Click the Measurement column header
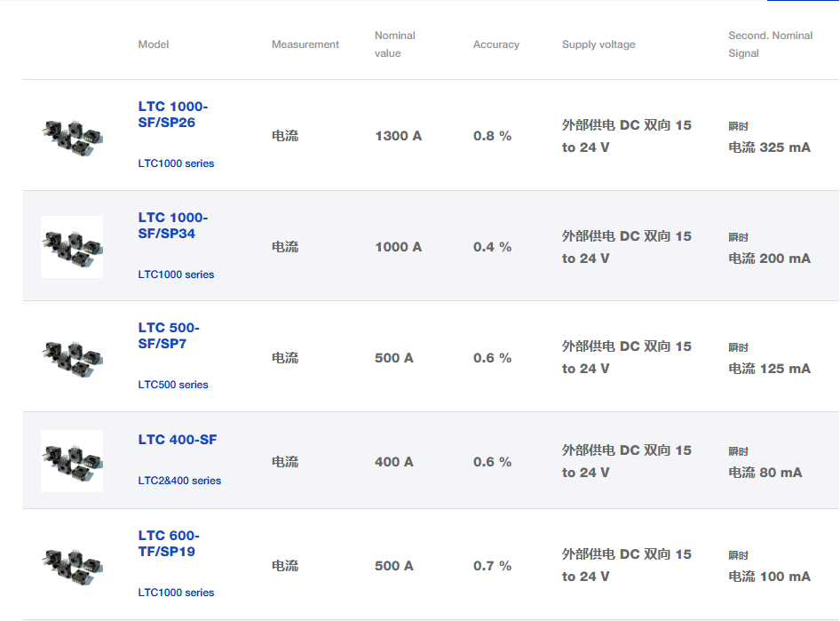Screen dimensions: 840x621 coord(305,44)
